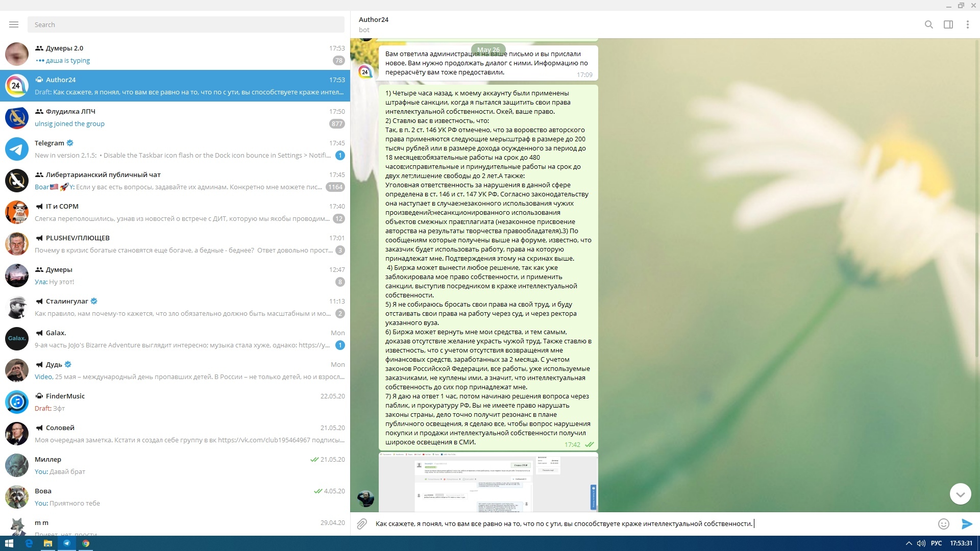Screen dimensions: 980x551
Task: Click the PLUSHEV avatar photo
Action: [x=17, y=244]
